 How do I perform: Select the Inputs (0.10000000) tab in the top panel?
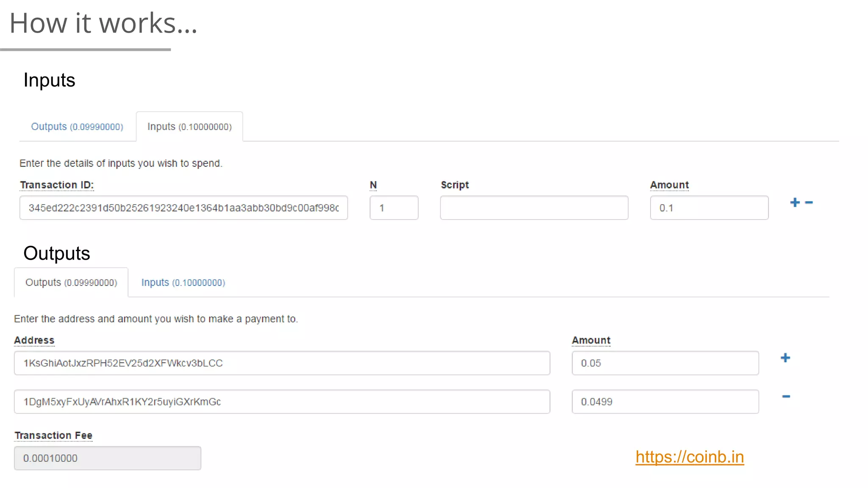click(189, 127)
